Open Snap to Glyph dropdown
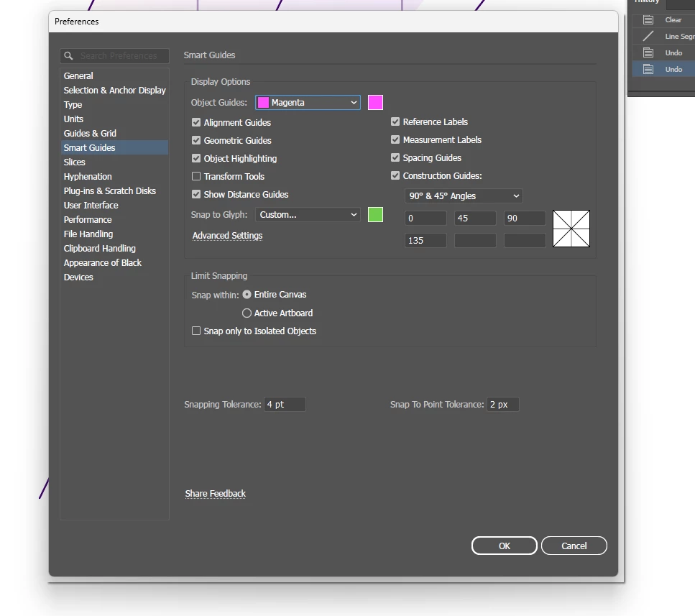695x616 pixels. (x=308, y=214)
